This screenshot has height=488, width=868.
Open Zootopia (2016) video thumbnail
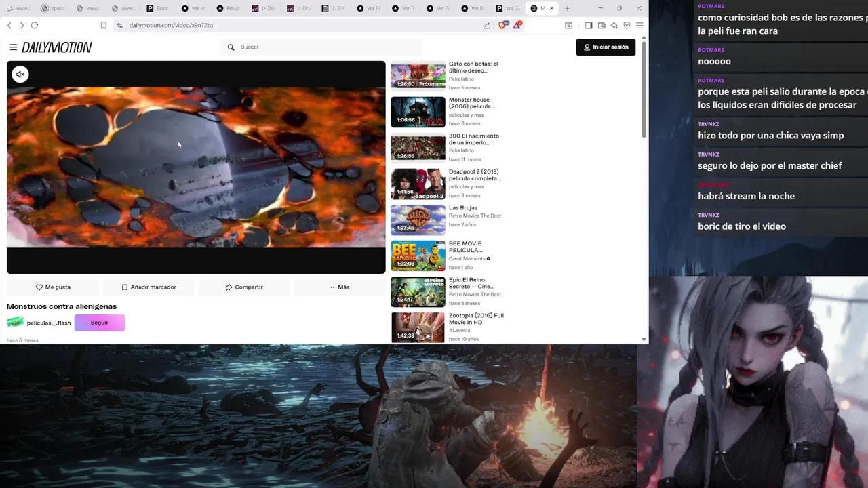(x=418, y=327)
